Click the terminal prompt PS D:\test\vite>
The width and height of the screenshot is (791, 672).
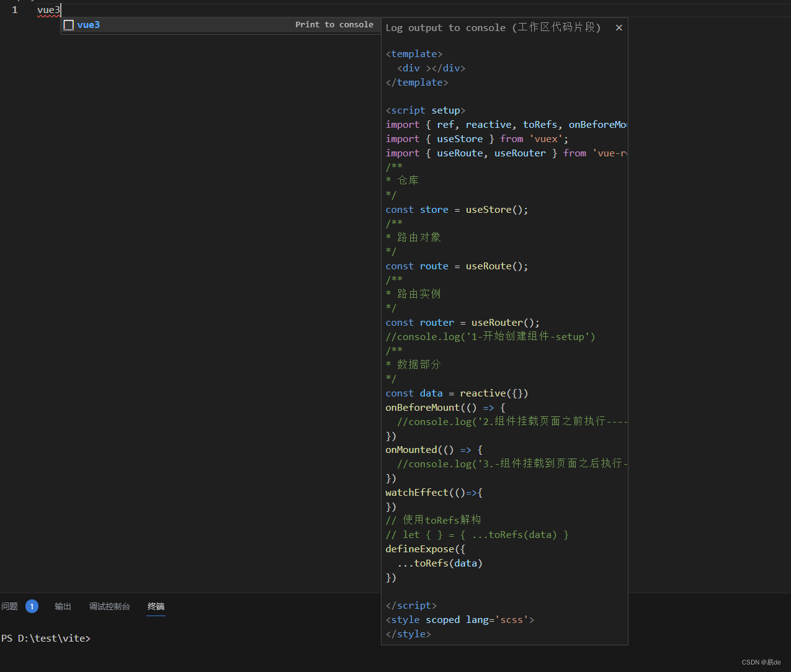click(x=46, y=638)
